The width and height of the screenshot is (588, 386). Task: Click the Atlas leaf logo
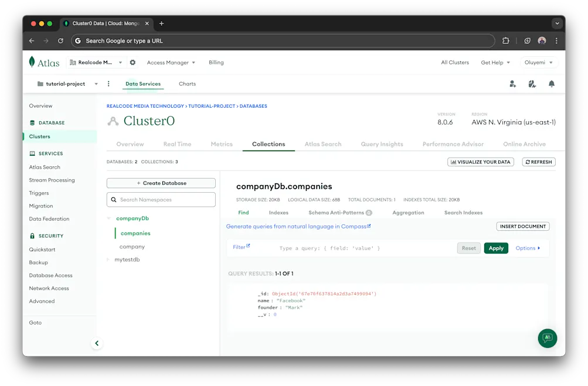(32, 62)
